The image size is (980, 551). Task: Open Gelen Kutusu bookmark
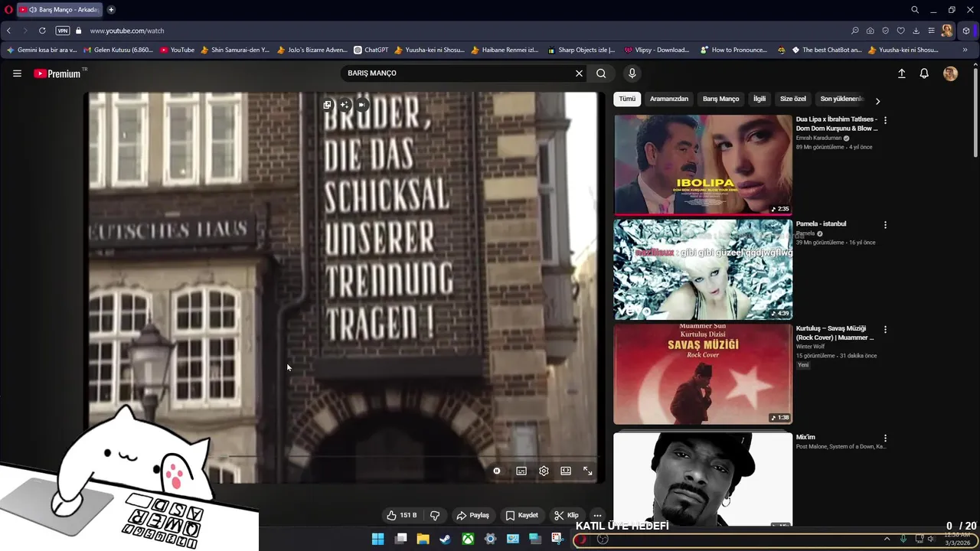tap(117, 50)
